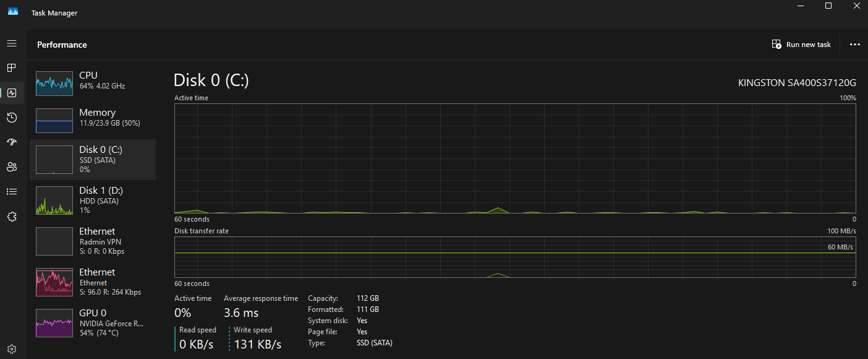868x359 pixels.
Task: Open the Services puzzle-piece icon
Action: coord(12,217)
